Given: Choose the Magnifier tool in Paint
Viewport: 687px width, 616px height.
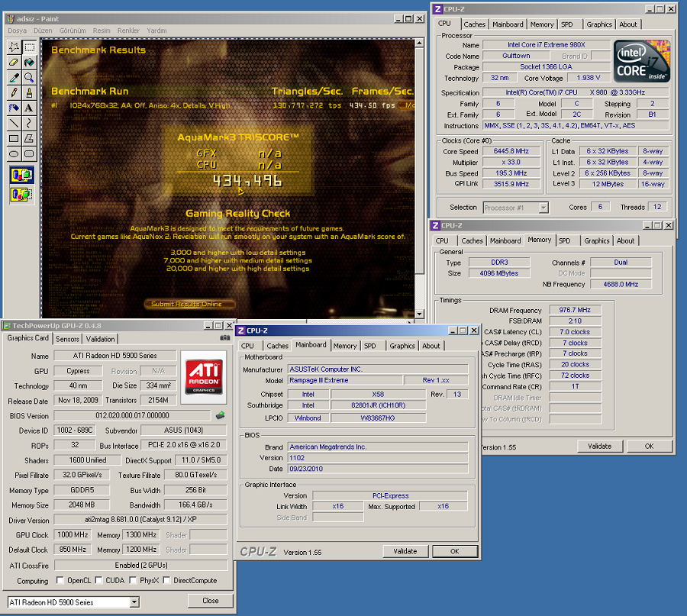Looking at the screenshot, I should (x=29, y=78).
